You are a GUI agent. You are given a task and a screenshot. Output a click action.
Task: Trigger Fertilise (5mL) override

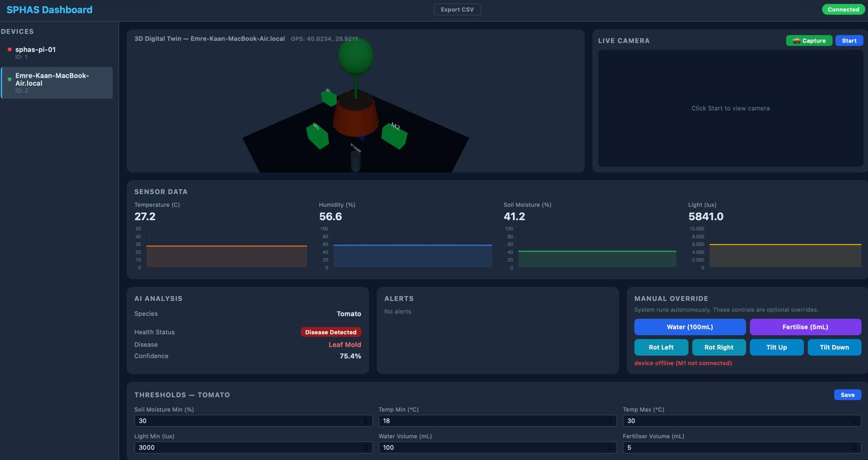805,327
